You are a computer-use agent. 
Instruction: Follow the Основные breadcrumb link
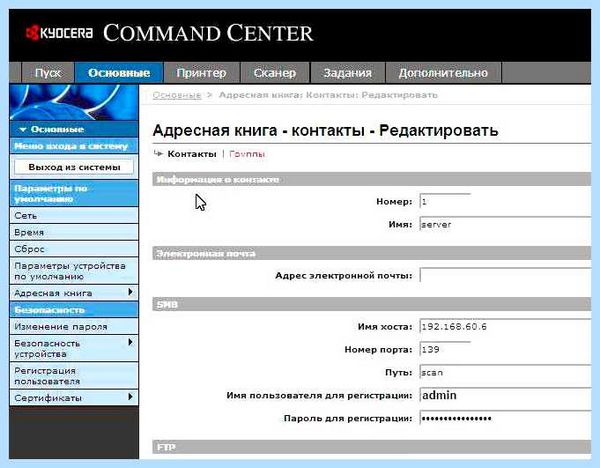click(x=177, y=95)
